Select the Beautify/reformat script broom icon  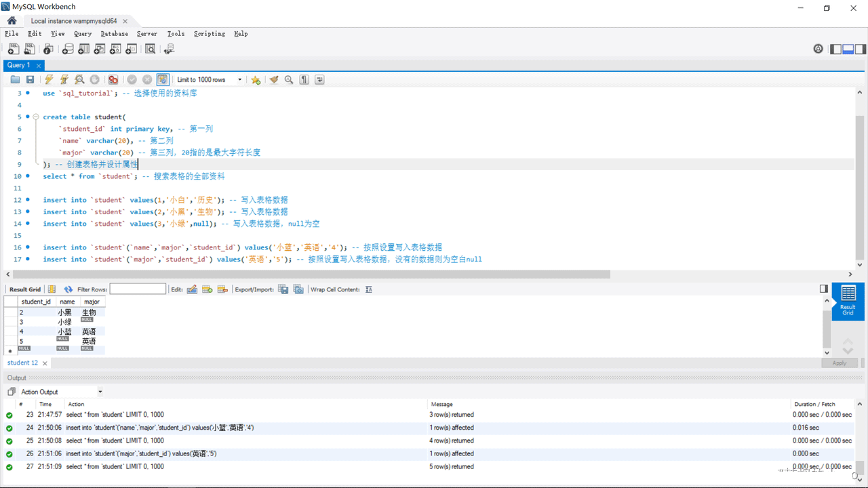(273, 79)
